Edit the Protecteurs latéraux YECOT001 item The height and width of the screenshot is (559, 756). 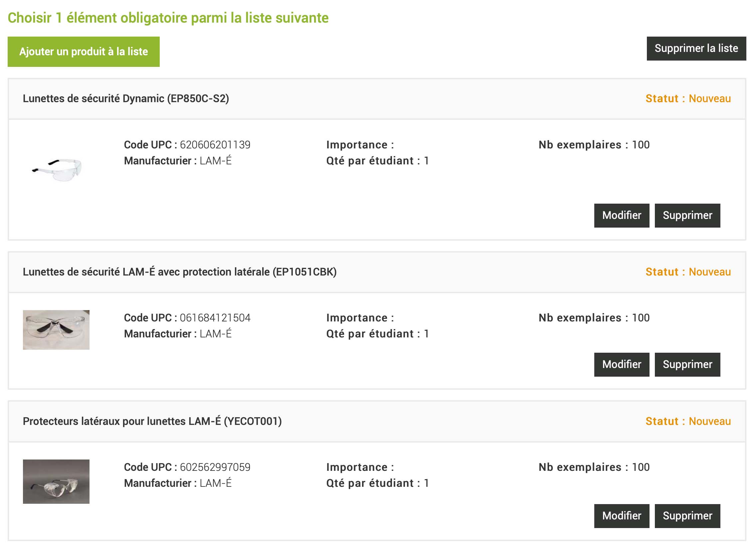[x=621, y=516]
